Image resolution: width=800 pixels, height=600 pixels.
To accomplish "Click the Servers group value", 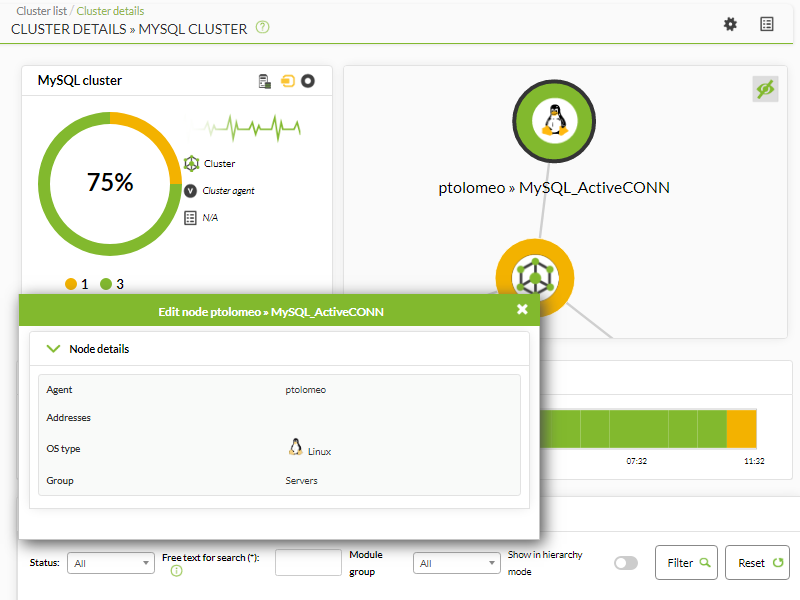I will coord(302,481).
